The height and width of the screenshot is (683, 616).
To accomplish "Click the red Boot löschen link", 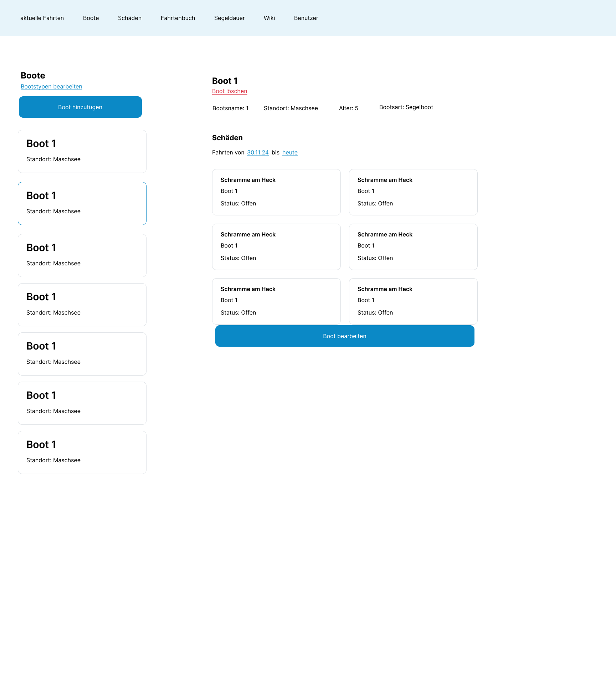I will pos(230,91).
